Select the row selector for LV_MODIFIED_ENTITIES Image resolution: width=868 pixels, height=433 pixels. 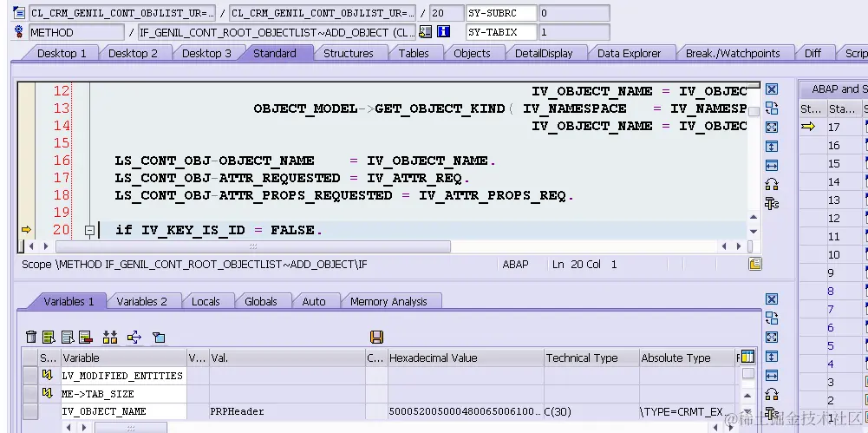(29, 376)
